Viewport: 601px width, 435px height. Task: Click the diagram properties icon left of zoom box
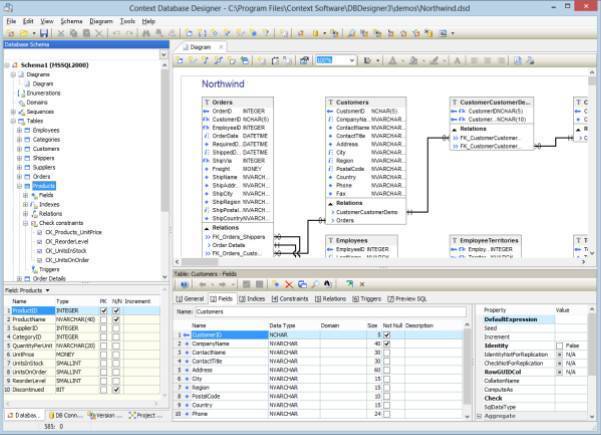click(x=304, y=60)
